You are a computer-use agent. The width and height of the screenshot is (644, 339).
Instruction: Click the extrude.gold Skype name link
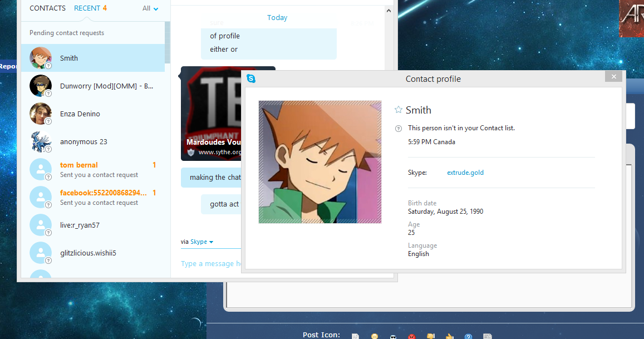(x=465, y=173)
